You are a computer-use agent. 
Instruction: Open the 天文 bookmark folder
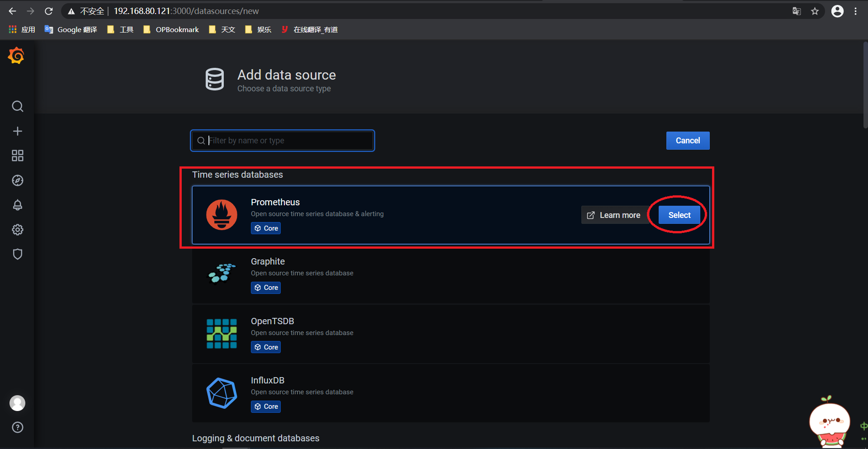222,29
